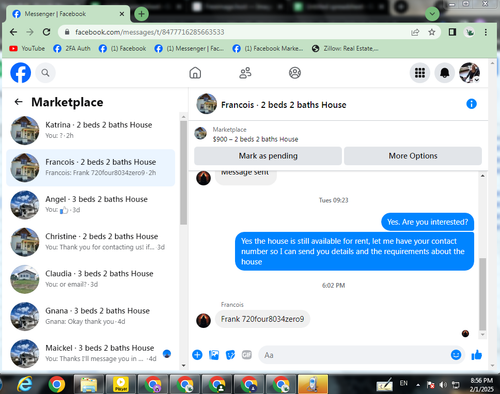Choose a sticker icon in composer
Viewport: 500px width, 394px height.
click(x=230, y=355)
